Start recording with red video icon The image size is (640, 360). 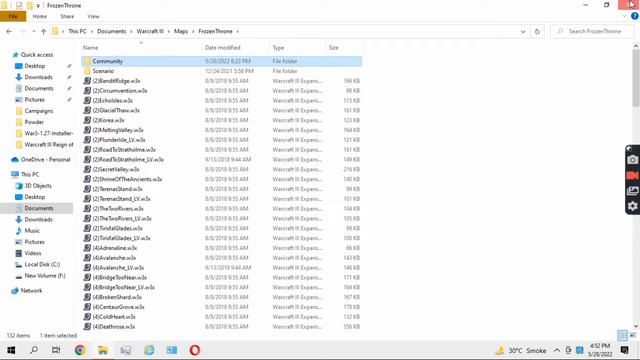tap(632, 176)
